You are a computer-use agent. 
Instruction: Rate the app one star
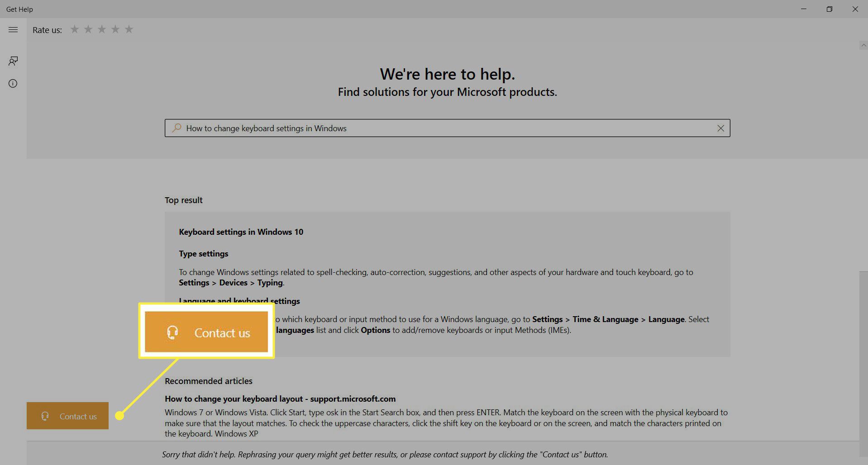(x=75, y=29)
